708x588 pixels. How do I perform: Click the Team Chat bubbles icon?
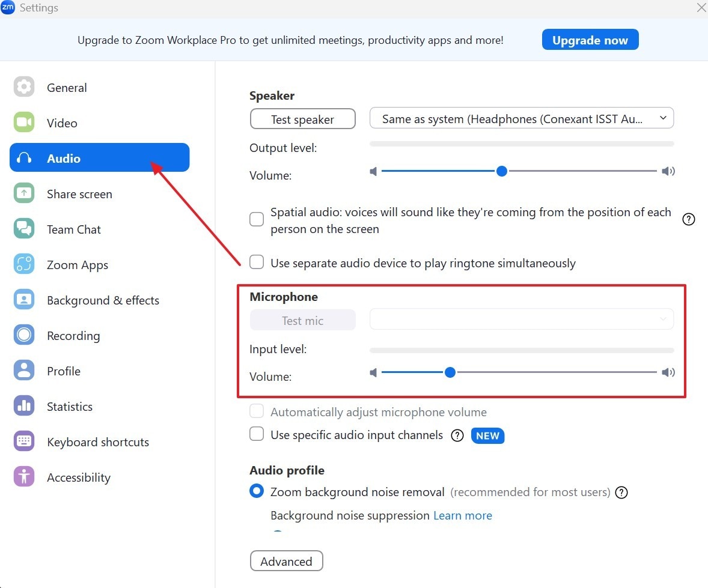pos(24,229)
